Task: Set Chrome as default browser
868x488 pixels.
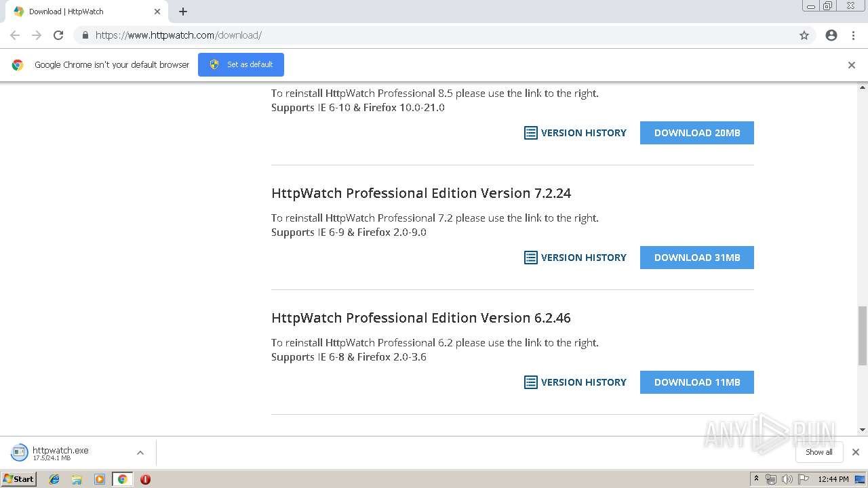Action: click(x=241, y=64)
